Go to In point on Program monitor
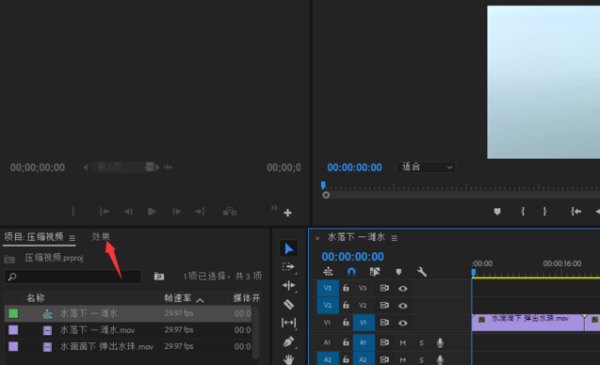Screen dimensions: 600x365 (x=576, y=211)
